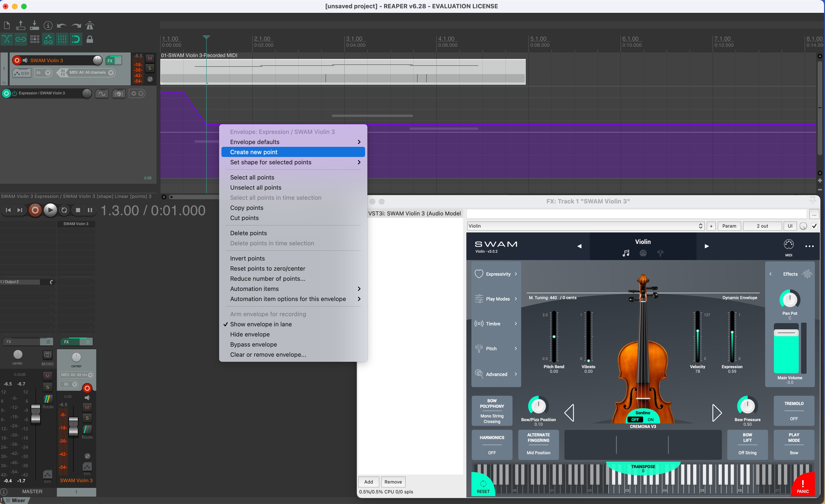Toggle repeat loop button in transport

(x=64, y=210)
